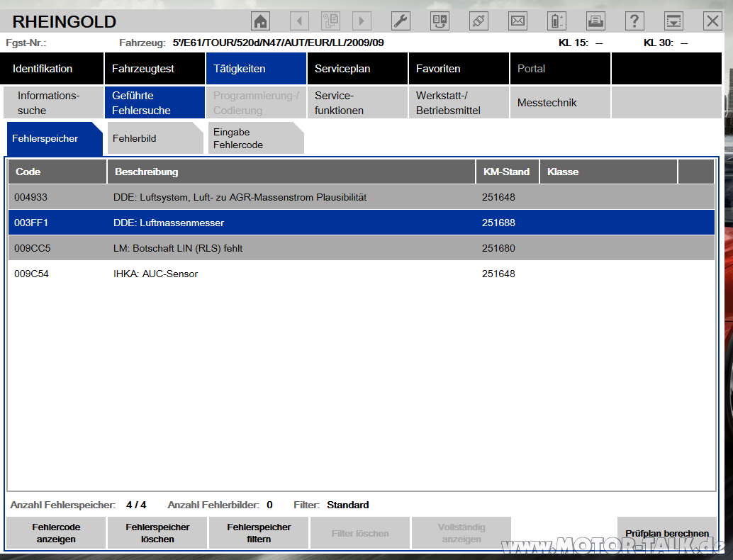Viewport: 733px width, 560px height.
Task: Switch to Werkstatt-/Betriebsmittel sub-tab
Action: [x=459, y=102]
